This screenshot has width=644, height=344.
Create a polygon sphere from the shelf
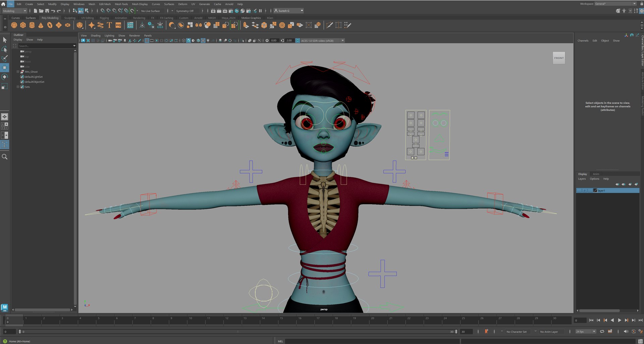(14, 25)
